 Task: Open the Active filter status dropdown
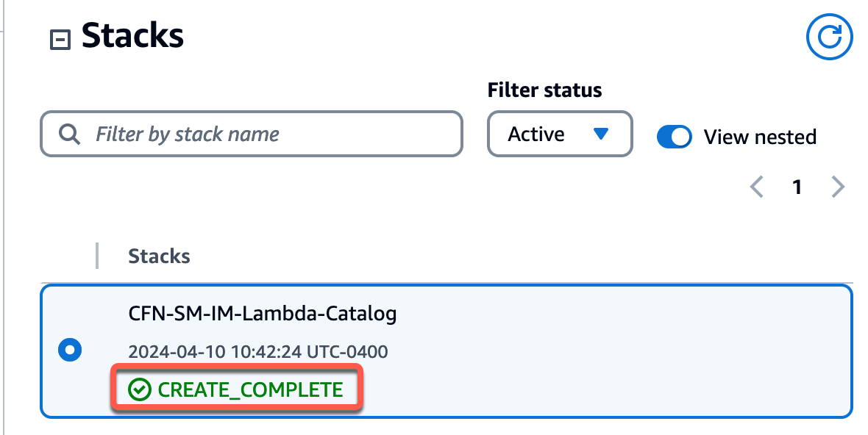559,134
